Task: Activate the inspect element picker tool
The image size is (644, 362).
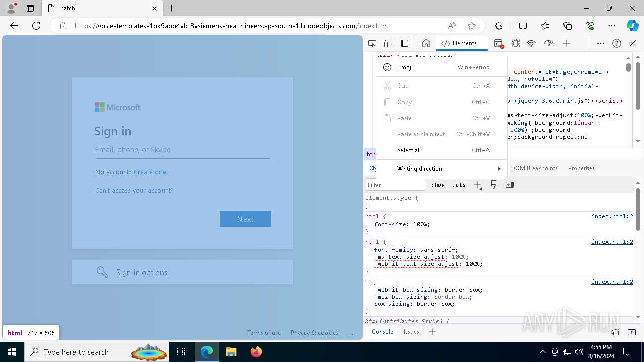Action: pos(372,43)
